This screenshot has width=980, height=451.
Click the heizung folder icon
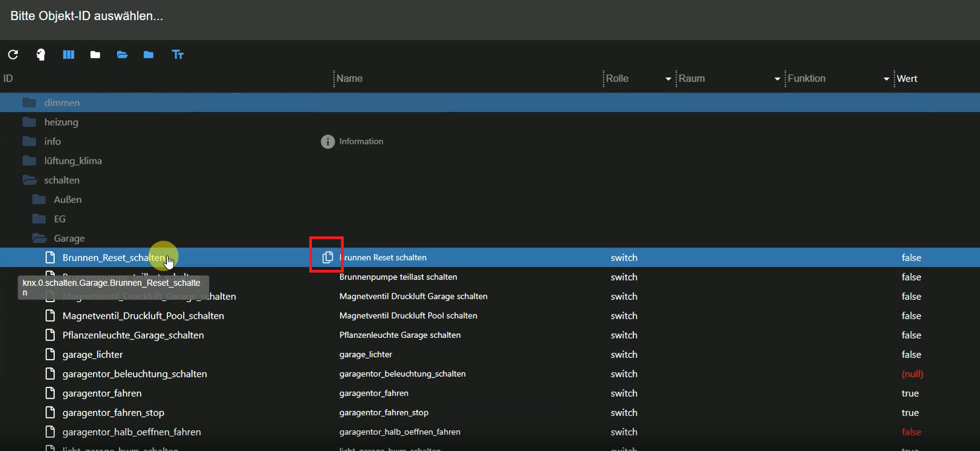(29, 122)
